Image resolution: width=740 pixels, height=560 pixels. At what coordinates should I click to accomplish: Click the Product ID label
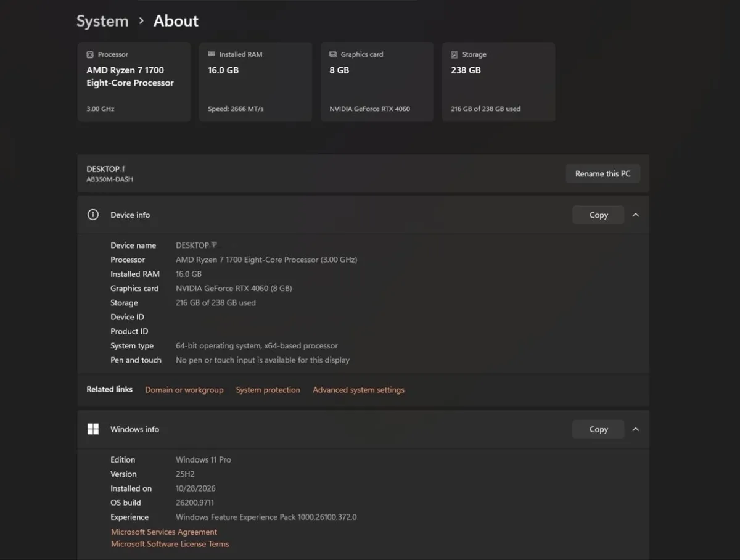[129, 331]
